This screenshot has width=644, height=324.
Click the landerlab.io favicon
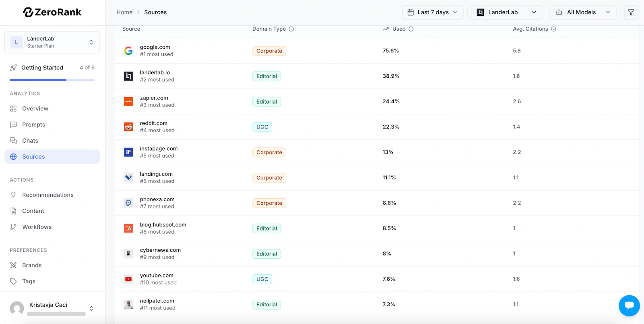(128, 76)
